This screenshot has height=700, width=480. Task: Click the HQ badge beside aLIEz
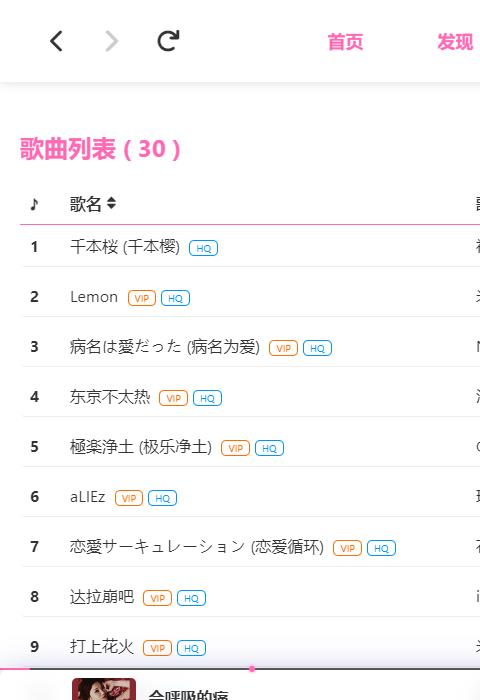[163, 498]
